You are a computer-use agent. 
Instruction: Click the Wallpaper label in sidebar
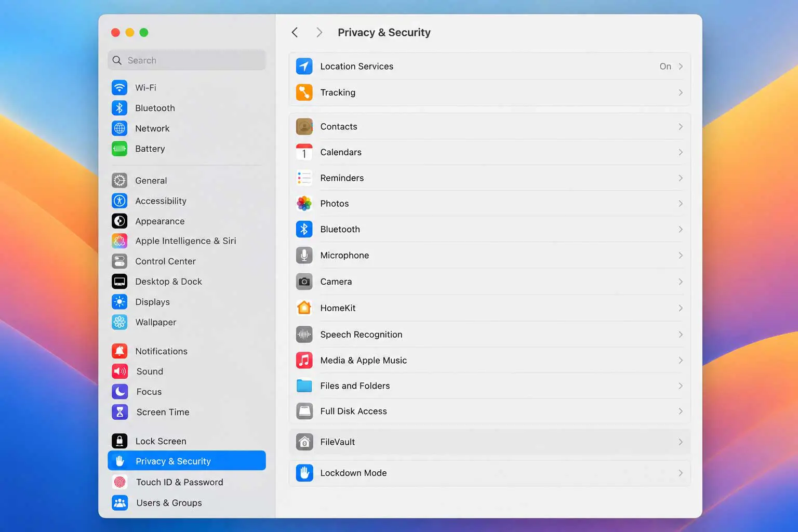(156, 322)
